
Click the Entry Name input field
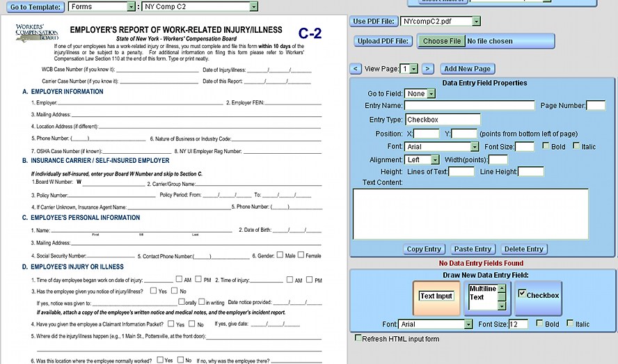point(469,106)
